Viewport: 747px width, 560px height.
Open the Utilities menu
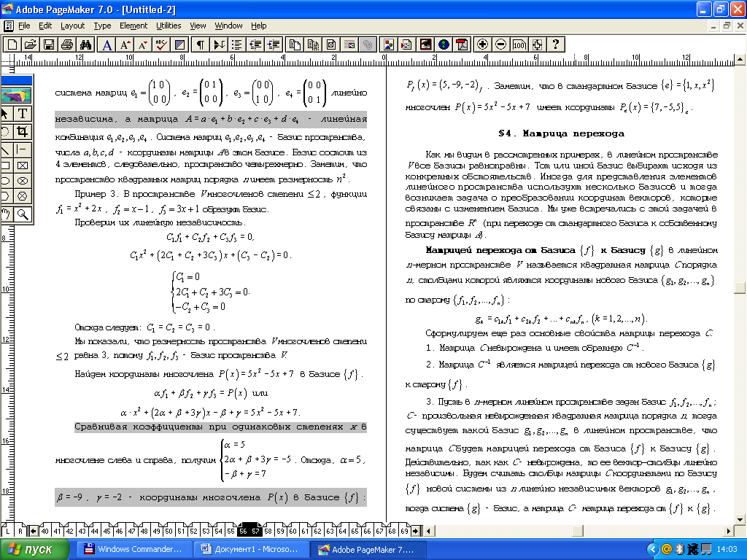coord(169,26)
